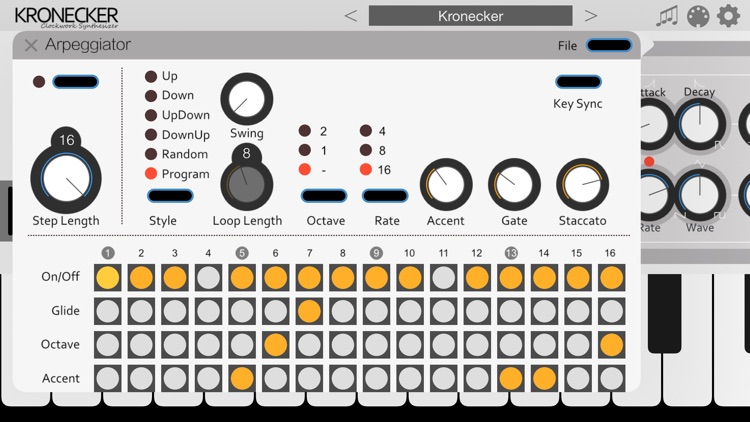Image resolution: width=750 pixels, height=422 pixels.
Task: Click the Octave selector button
Action: tap(324, 196)
